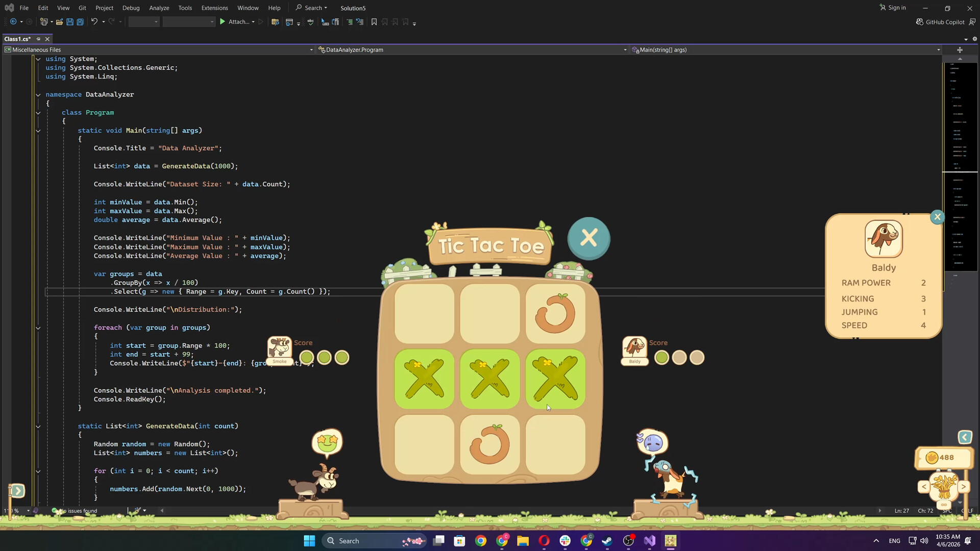The width and height of the screenshot is (980, 551).
Task: Click the Save Class1.cs floppy icon
Action: [x=70, y=22]
